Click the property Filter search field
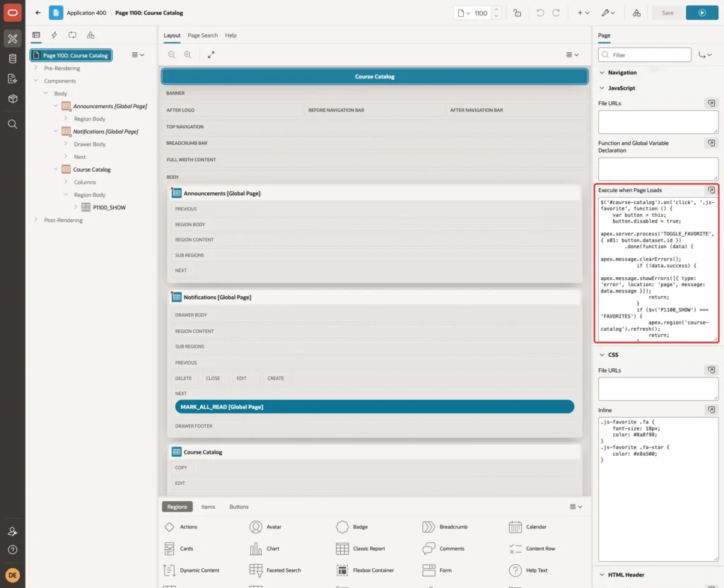The height and width of the screenshot is (588, 724). pyautogui.click(x=645, y=55)
